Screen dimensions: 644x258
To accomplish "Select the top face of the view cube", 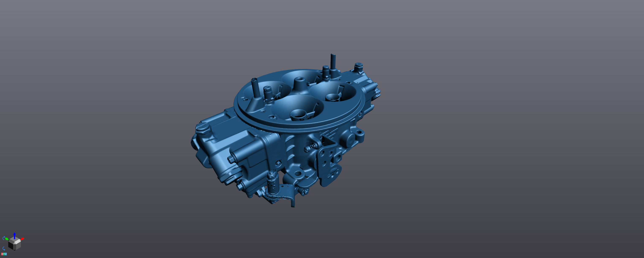I will tap(15, 240).
